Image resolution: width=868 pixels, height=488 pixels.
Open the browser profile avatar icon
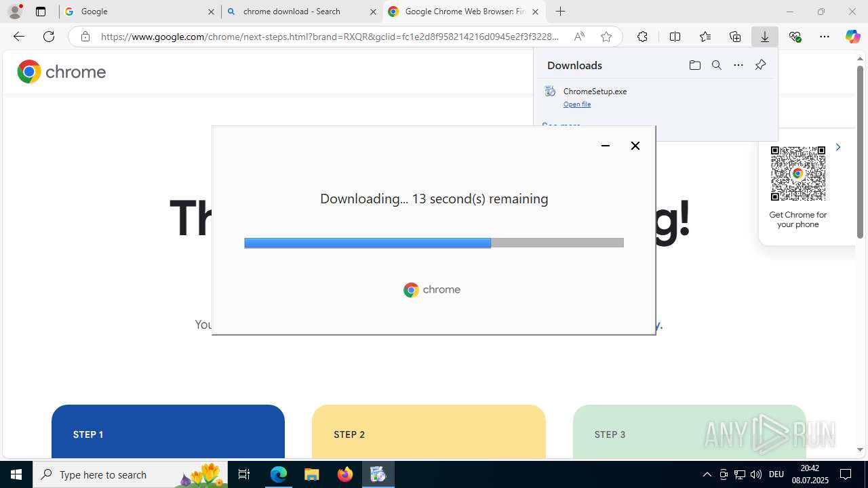15,12
